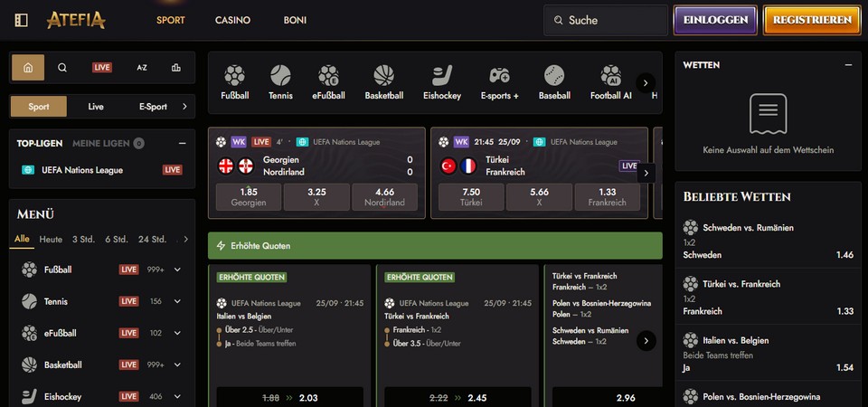Select the Alle time filter
The width and height of the screenshot is (868, 407).
click(22, 239)
